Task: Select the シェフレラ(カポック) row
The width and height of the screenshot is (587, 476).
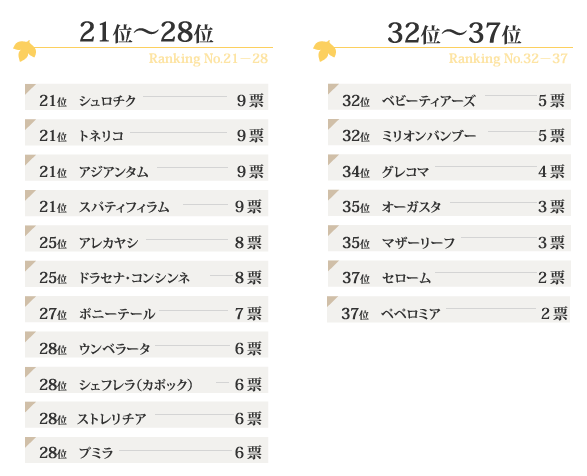Action: click(146, 380)
